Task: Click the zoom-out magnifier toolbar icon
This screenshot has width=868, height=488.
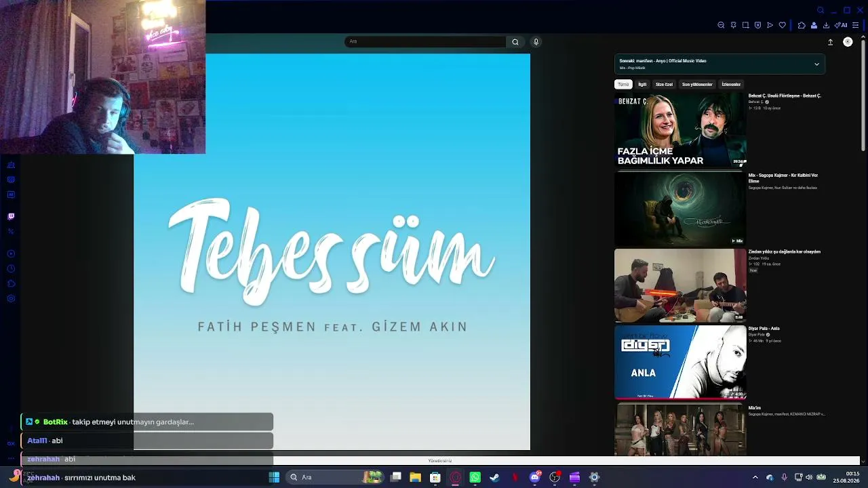Action: (721, 25)
